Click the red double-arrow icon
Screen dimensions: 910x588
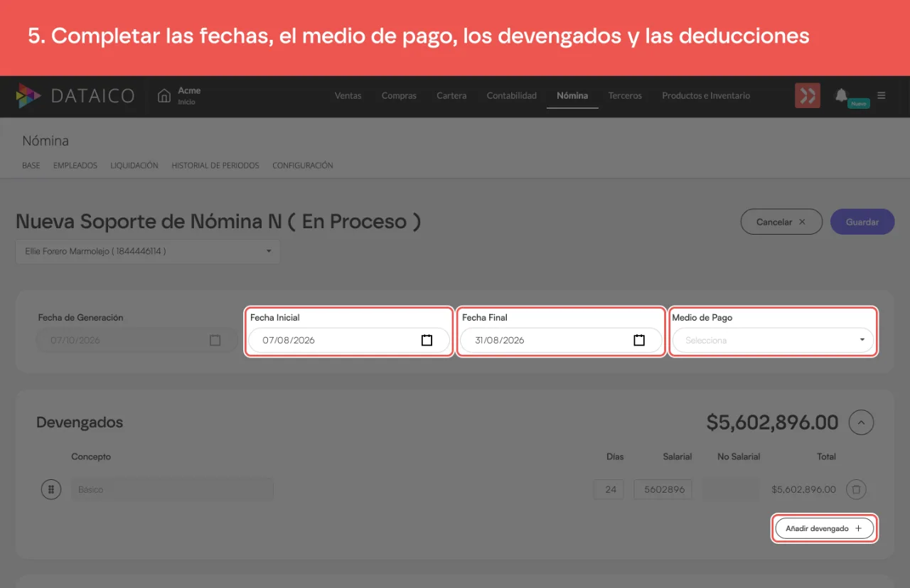pos(808,96)
